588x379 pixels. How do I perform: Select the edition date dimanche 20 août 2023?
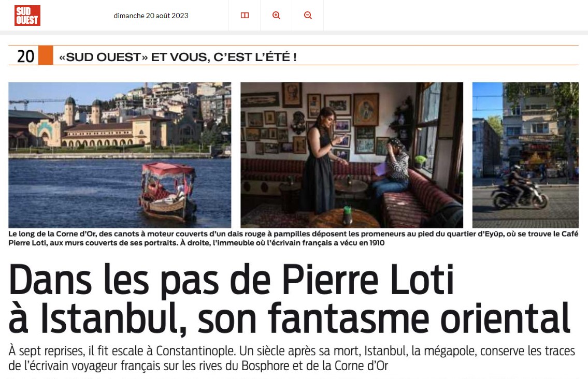pyautogui.click(x=151, y=16)
